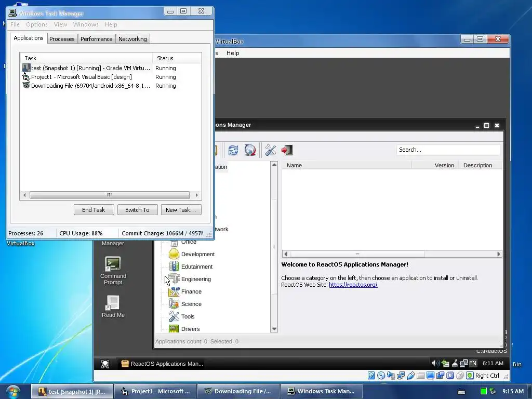The height and width of the screenshot is (399, 532).
Task: Click the VirtualBox USB devices status icon
Action: tap(410, 376)
